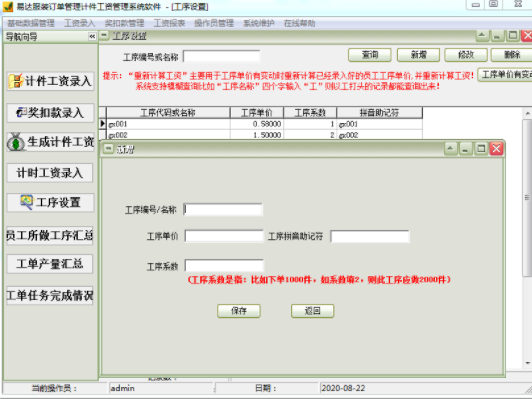This screenshot has width=532, height=399.
Task: Open 工序设置 in the navigation panel
Action: click(x=50, y=203)
